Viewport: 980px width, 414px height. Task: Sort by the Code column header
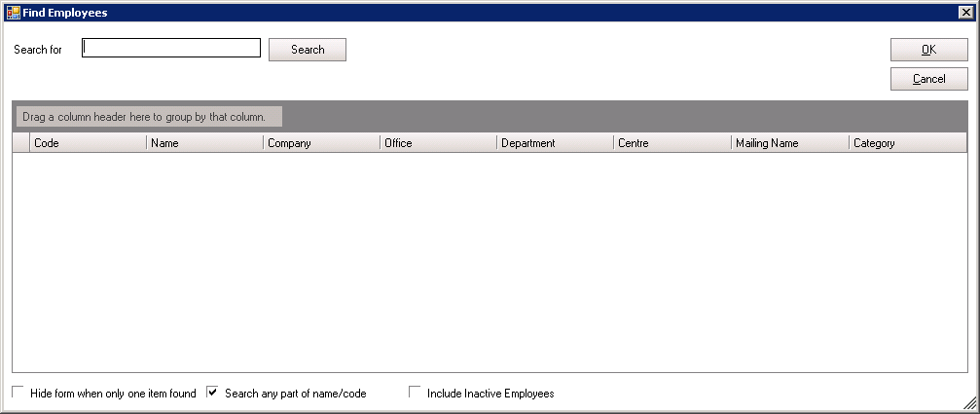(88, 143)
